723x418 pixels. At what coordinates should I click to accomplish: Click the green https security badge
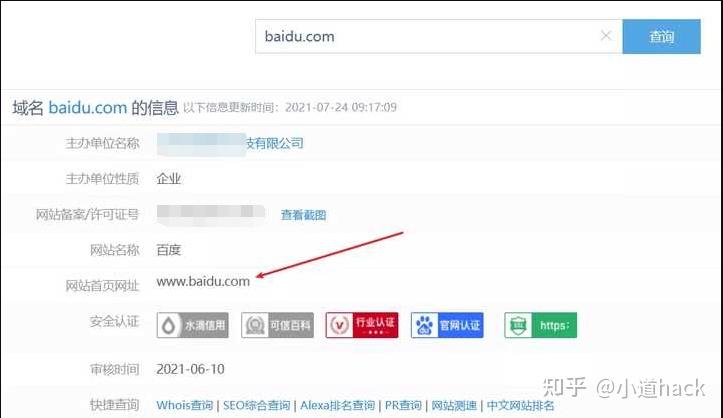point(540,325)
